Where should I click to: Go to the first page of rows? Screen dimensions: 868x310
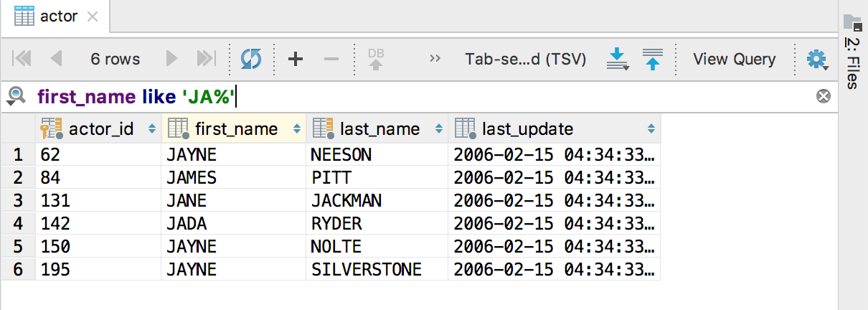(22, 59)
